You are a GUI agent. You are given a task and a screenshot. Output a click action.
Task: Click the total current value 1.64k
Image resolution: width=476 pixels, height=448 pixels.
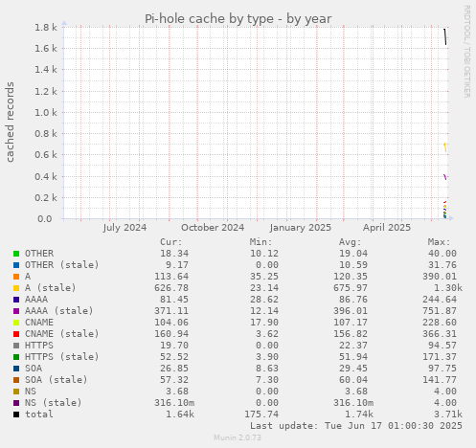(x=180, y=414)
